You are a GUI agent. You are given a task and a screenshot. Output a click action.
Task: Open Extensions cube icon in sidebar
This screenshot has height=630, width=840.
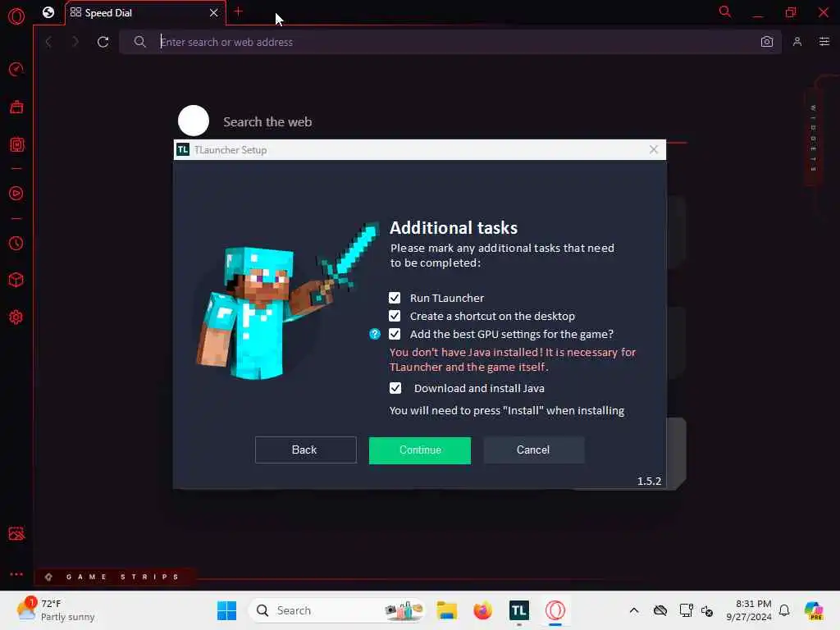[x=16, y=280]
